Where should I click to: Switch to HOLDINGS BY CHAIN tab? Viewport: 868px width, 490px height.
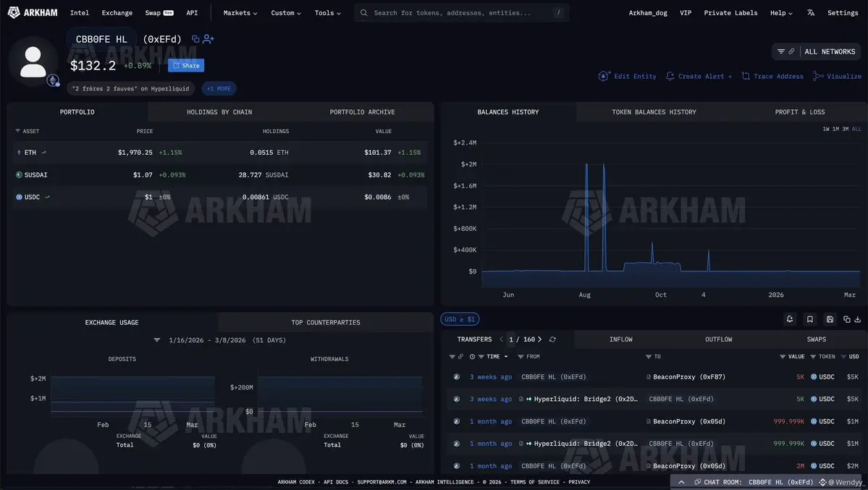point(219,112)
